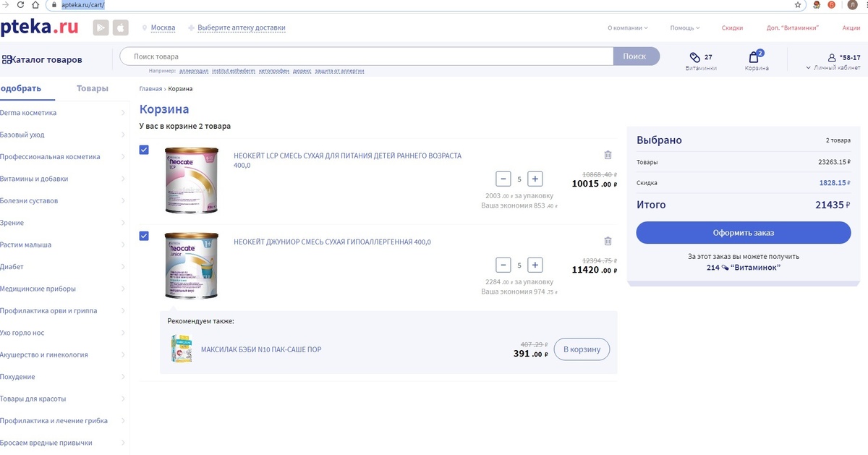Open Акушерство и гинекология category
Screen dimensions: 868x455
point(44,354)
